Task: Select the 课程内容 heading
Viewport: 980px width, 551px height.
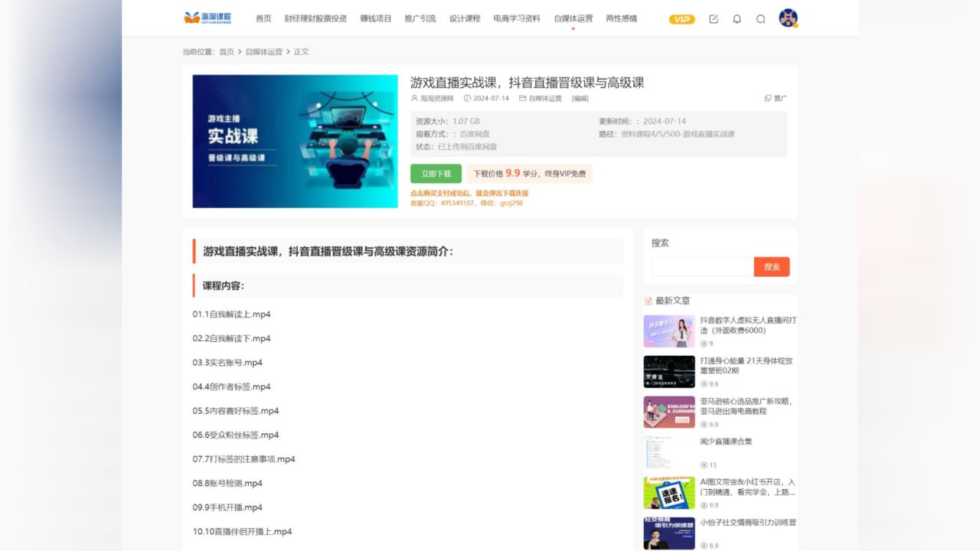Action: click(x=224, y=286)
